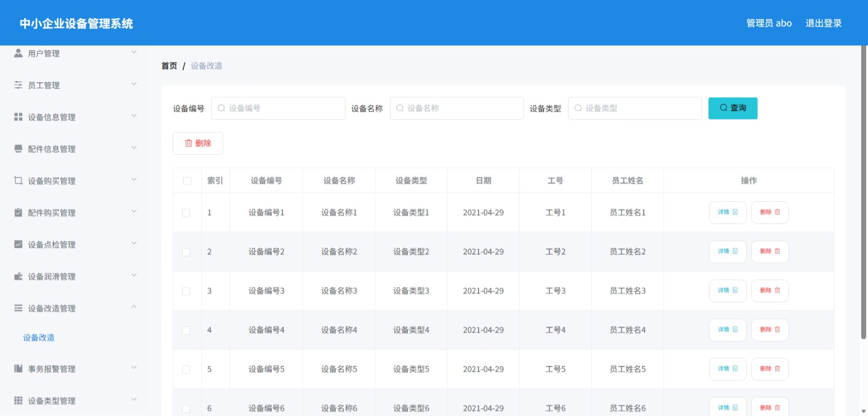Click 退出登录 to log out
Screen dimensions: 868x416
pos(823,23)
